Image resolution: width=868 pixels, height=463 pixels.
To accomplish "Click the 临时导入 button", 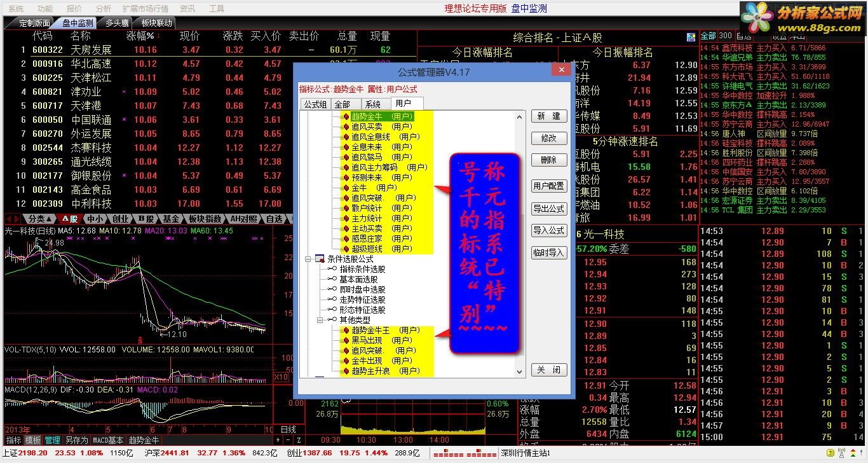I will click(549, 252).
